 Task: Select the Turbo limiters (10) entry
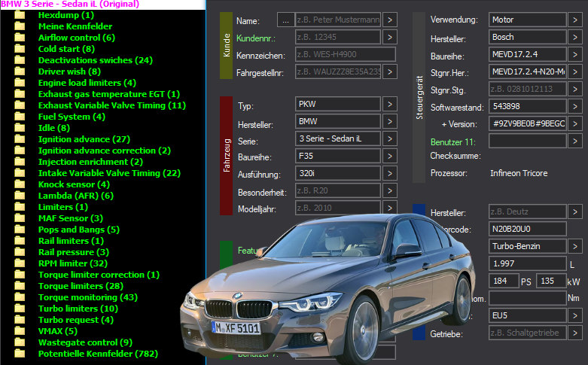[78, 309]
